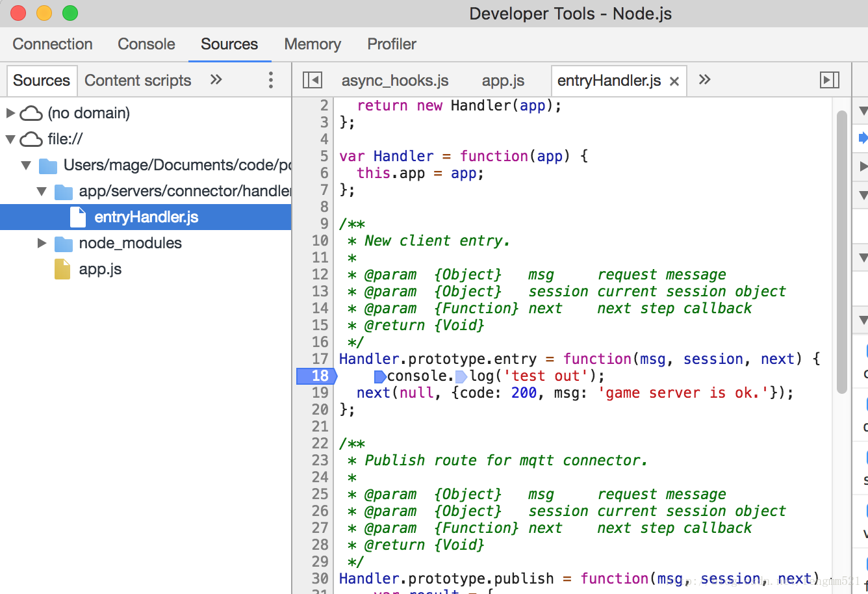Screen dimensions: 868x594
Task: Expand the (no domain) tree node
Action: pyautogui.click(x=10, y=113)
